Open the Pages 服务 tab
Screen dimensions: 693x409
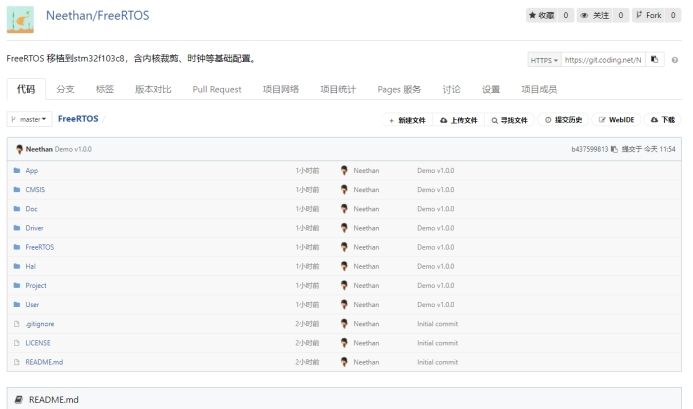(x=399, y=89)
